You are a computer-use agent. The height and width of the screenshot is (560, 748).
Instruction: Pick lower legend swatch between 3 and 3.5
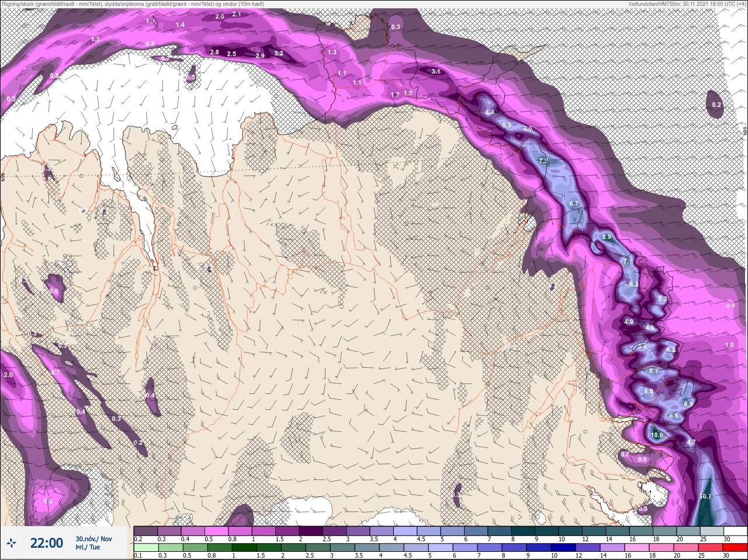pos(343,547)
